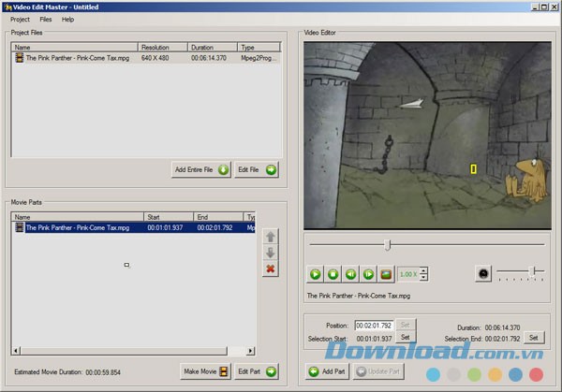Image resolution: width=562 pixels, height=392 pixels.
Task: Click Name column header in Movie Parts
Action: point(78,217)
